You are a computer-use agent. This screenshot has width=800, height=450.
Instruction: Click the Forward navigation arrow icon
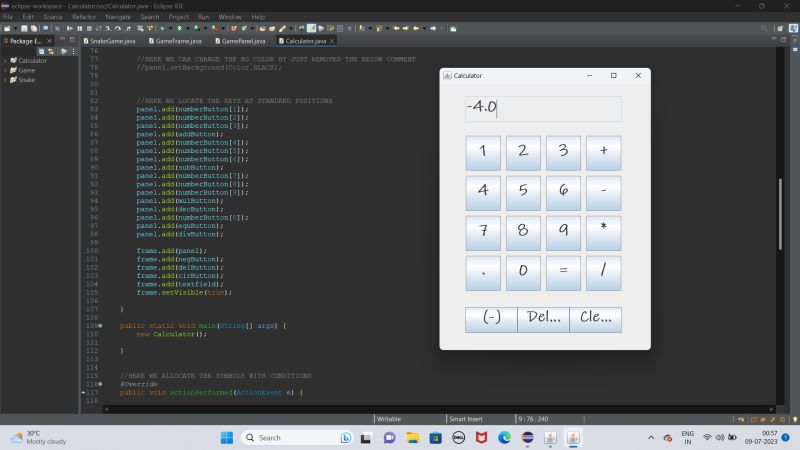click(x=433, y=29)
